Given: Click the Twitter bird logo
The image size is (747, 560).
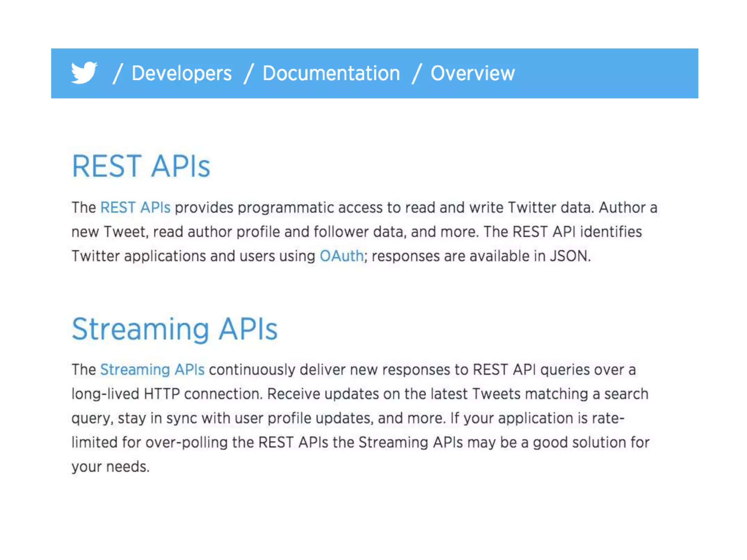Looking at the screenshot, I should pos(84,73).
